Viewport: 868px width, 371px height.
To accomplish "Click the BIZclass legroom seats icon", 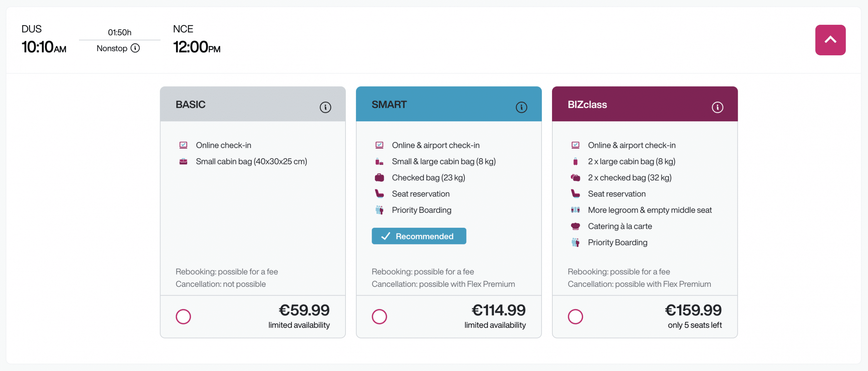I will 575,210.
